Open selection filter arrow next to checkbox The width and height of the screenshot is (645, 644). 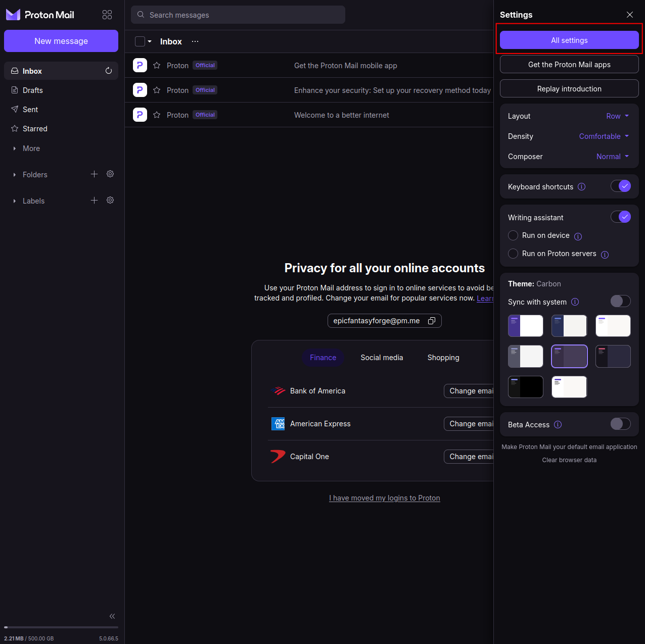coord(150,41)
